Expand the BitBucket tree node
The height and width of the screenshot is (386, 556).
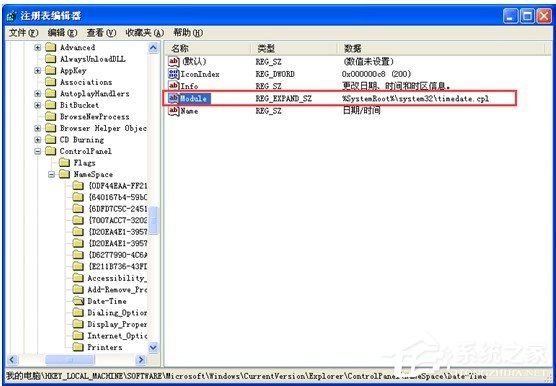tap(38, 105)
